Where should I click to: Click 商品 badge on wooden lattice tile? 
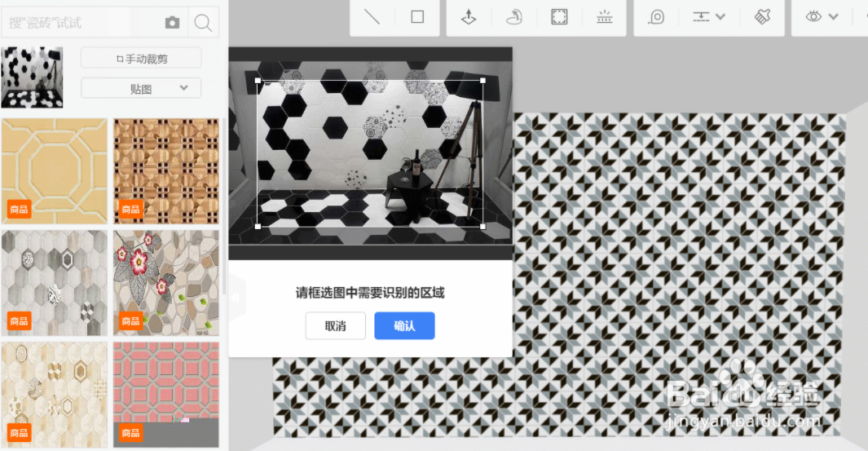click(130, 210)
